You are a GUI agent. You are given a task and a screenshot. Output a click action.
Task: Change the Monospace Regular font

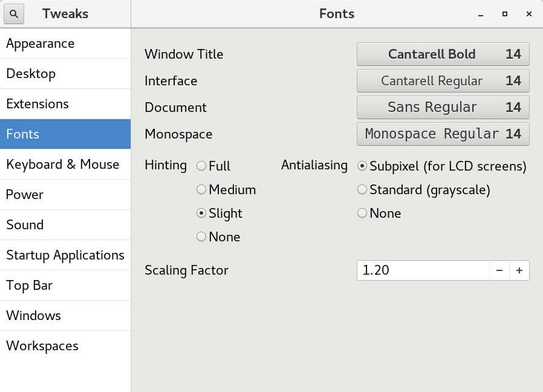[443, 134]
